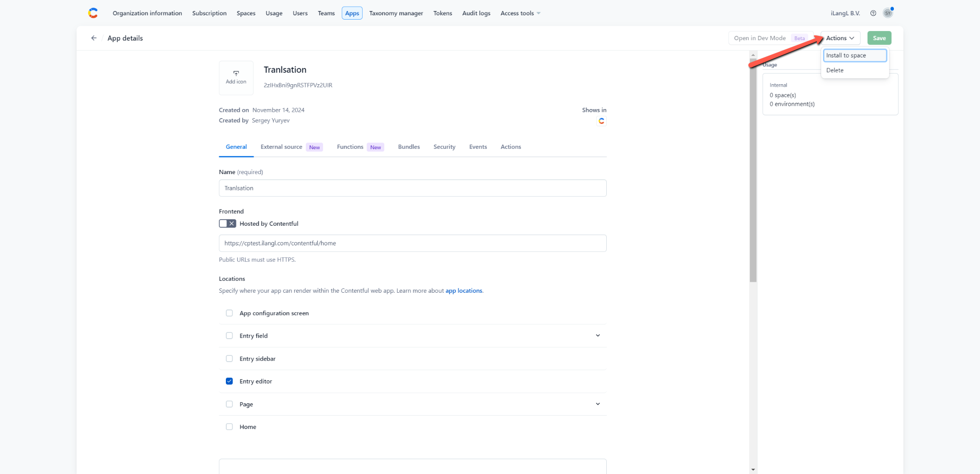Click the Save button
Image resolution: width=980 pixels, height=474 pixels.
click(x=879, y=38)
